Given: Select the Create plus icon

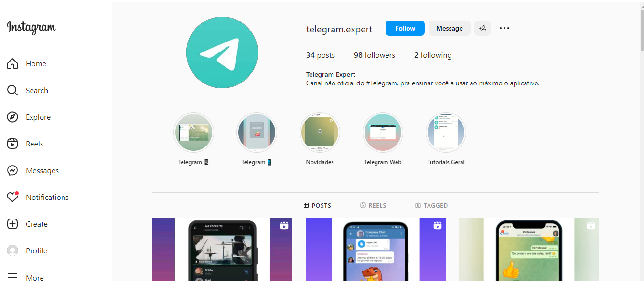Looking at the screenshot, I should pyautogui.click(x=12, y=224).
